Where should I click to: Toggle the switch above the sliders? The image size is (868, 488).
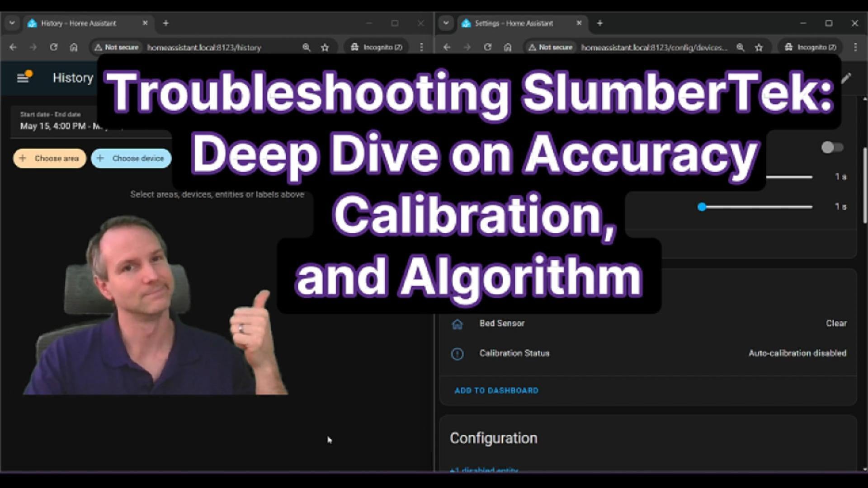(832, 147)
